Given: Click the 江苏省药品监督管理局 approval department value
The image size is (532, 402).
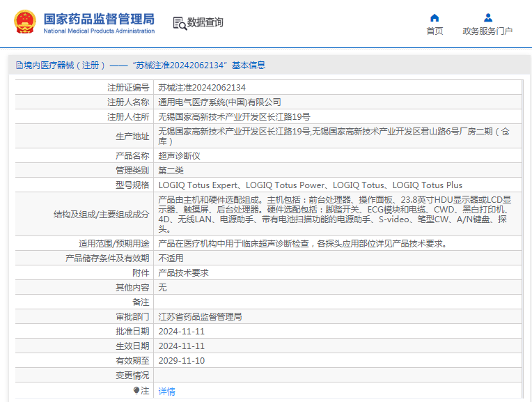Looking at the screenshot, I should coord(200,316).
